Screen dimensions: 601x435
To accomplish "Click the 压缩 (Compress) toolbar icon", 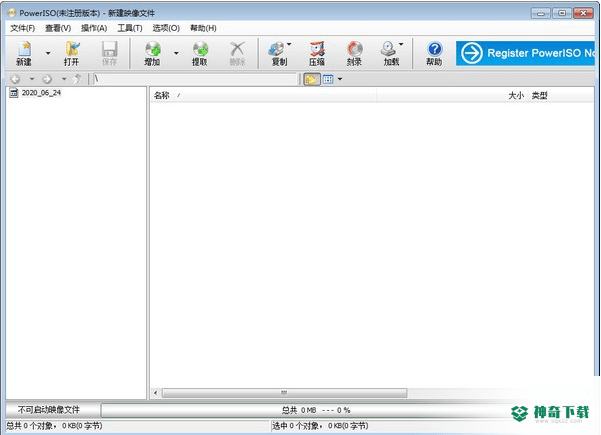I will pos(317,53).
